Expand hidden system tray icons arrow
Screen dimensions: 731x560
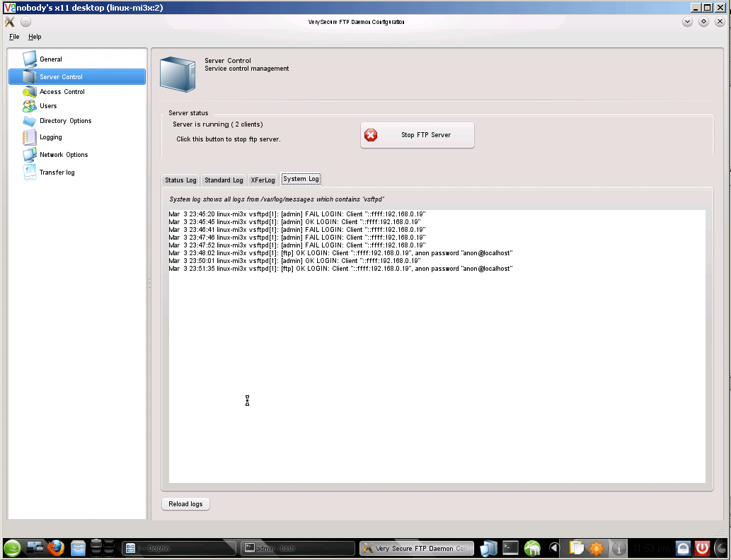pyautogui.click(x=554, y=549)
